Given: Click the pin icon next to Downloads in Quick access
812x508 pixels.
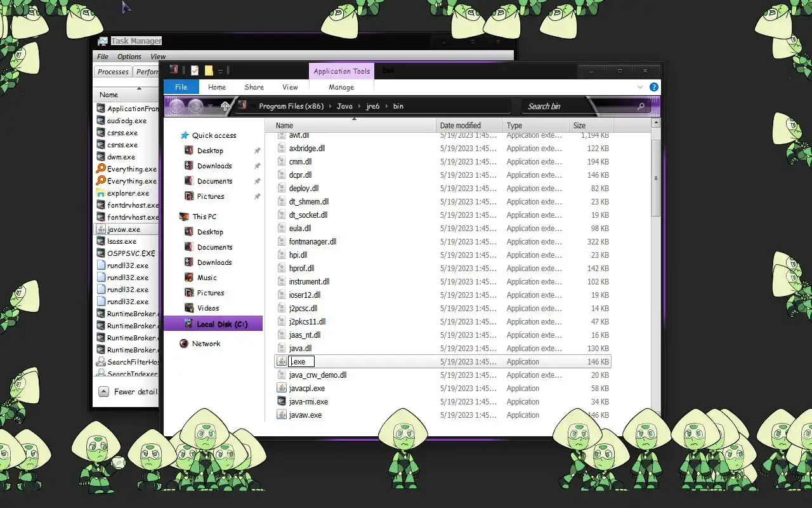Looking at the screenshot, I should coord(257,166).
